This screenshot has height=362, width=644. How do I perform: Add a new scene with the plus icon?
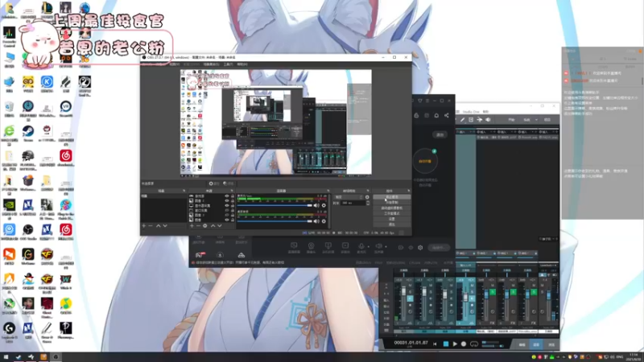[x=144, y=226]
